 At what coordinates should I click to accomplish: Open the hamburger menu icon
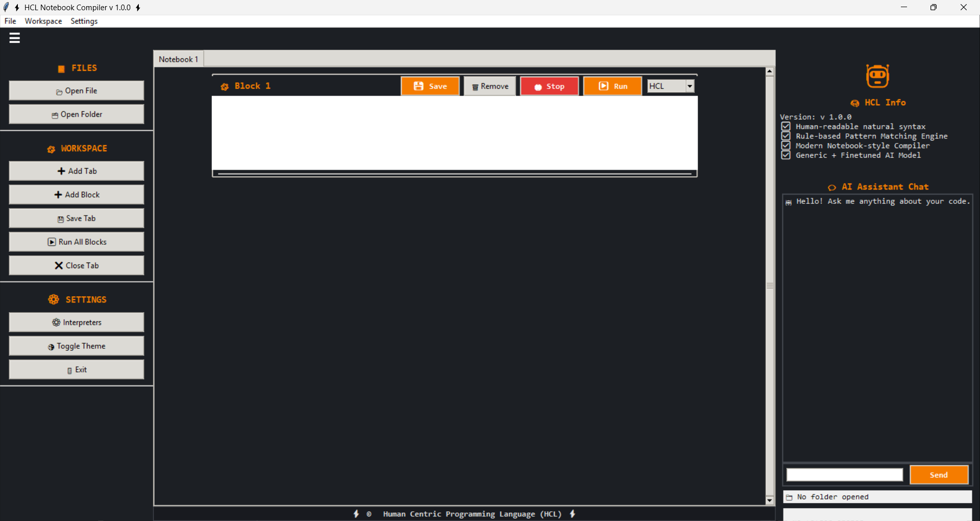click(x=15, y=38)
